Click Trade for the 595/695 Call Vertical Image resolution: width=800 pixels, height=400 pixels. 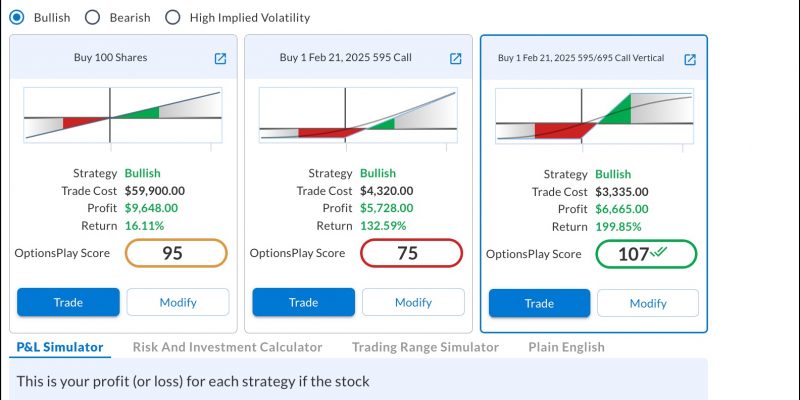tap(539, 304)
